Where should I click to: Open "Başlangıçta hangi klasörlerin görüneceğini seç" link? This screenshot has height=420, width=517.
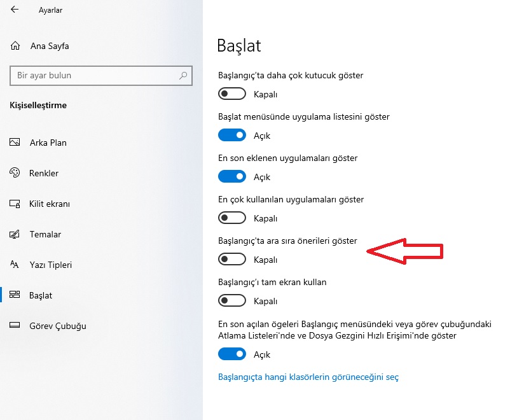point(308,377)
